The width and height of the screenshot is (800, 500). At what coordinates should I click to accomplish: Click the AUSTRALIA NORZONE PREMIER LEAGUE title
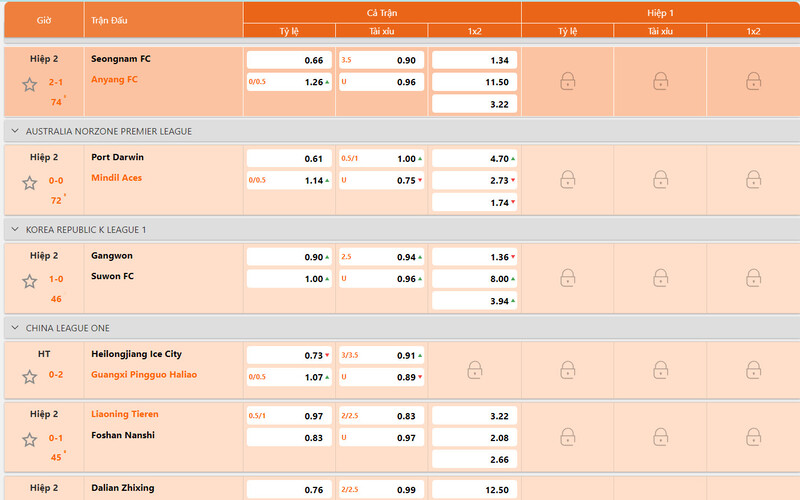point(109,131)
